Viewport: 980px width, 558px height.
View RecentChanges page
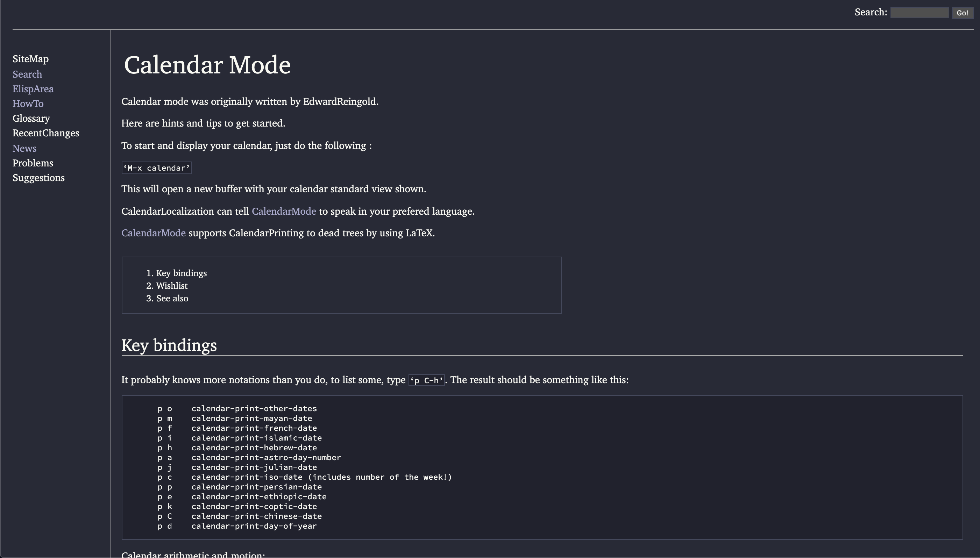click(45, 133)
